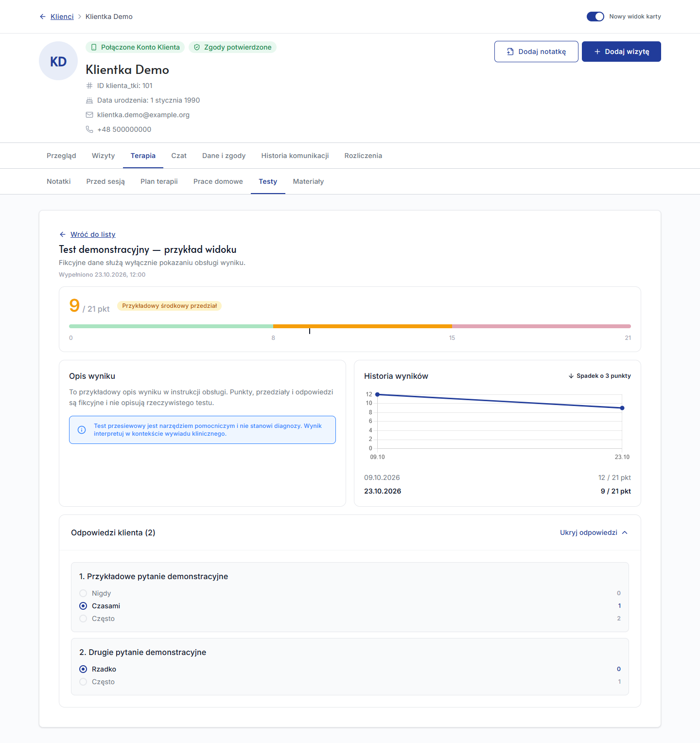
Task: Click the info icon in the screening notice
Action: click(82, 430)
